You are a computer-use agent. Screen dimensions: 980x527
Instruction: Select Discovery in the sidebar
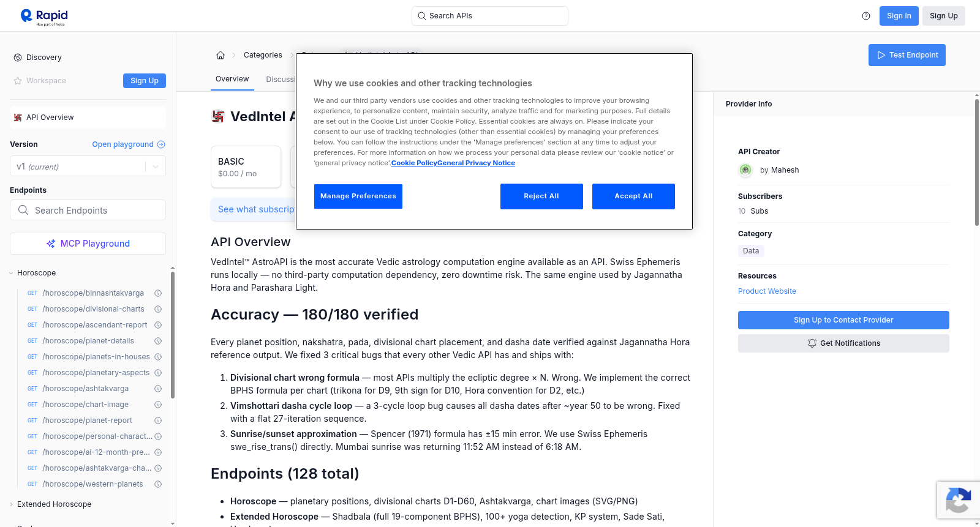coord(43,58)
